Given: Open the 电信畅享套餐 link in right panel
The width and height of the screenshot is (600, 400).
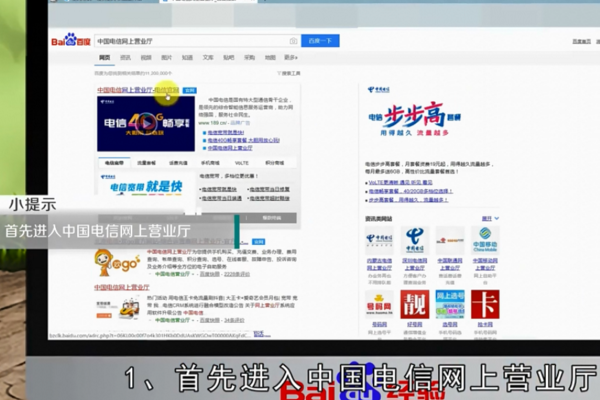Looking at the screenshot, I should coord(411,191).
